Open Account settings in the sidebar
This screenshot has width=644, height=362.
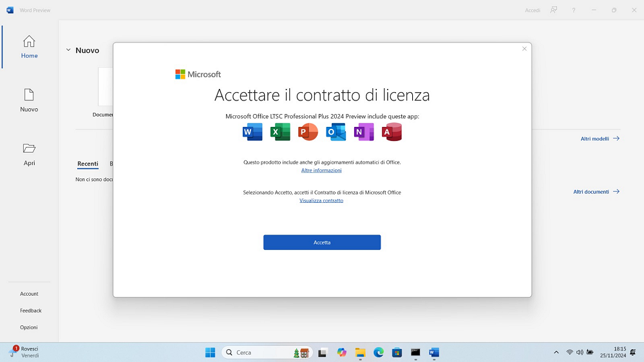(x=29, y=294)
